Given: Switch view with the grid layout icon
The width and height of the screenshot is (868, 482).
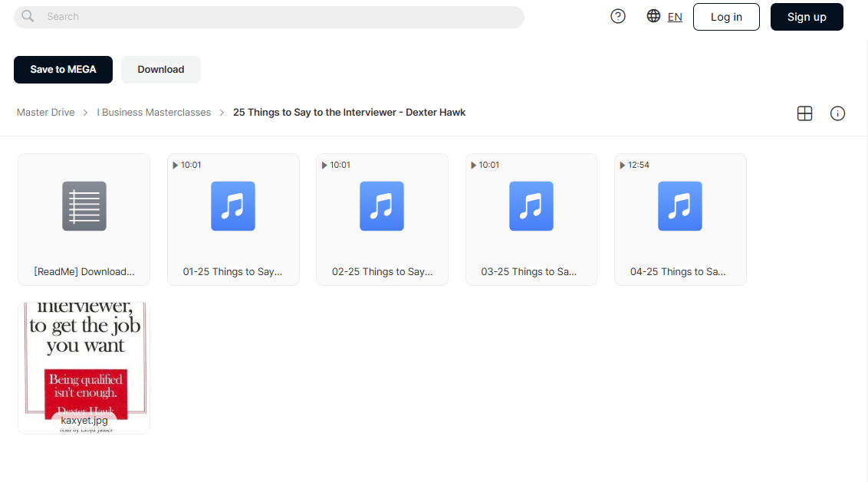Looking at the screenshot, I should pyautogui.click(x=804, y=113).
